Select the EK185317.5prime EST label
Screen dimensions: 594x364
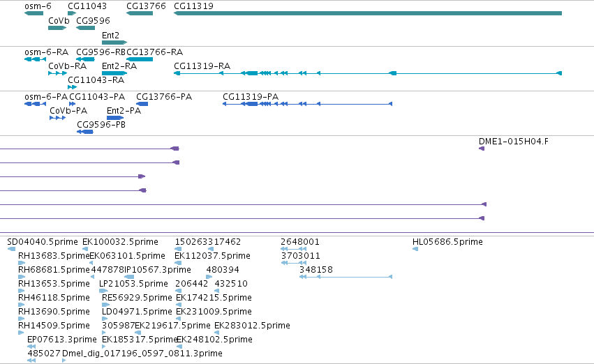click(140, 340)
